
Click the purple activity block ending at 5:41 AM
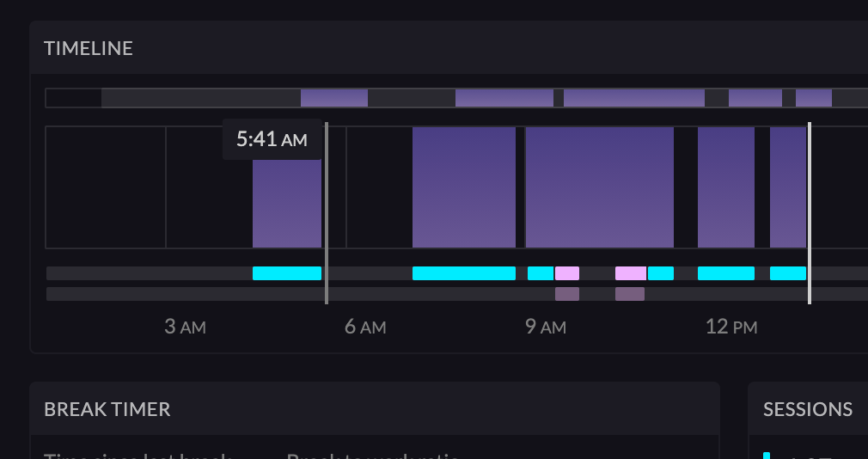click(x=287, y=203)
